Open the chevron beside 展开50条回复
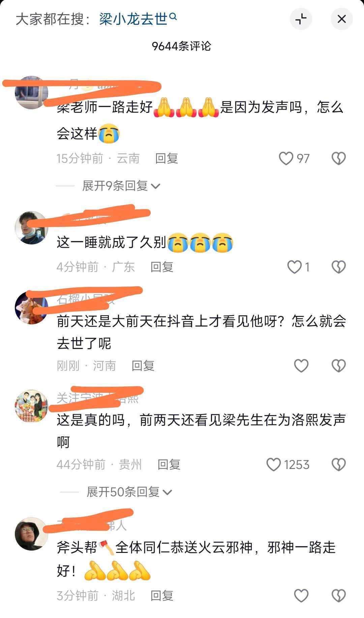This screenshot has width=364, height=618. coord(168,493)
